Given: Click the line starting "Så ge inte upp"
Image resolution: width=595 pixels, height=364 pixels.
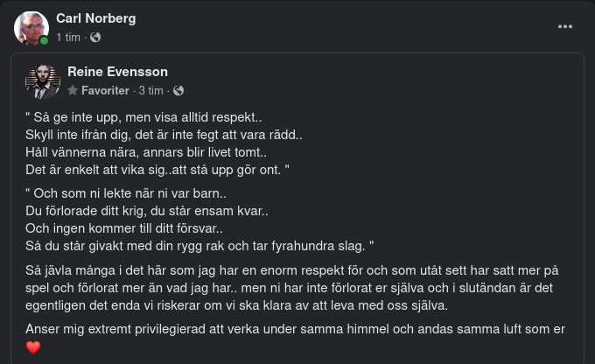Looking at the screenshot, I should click(143, 116).
